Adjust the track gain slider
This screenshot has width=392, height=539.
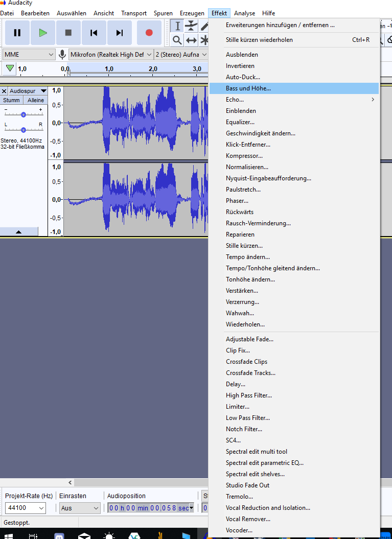[24, 114]
